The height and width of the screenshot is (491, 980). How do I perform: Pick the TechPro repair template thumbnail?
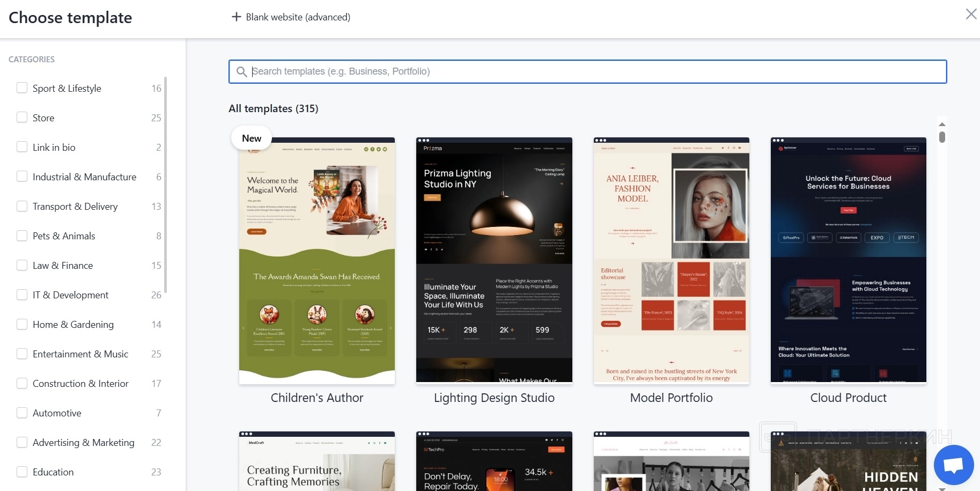pos(494,461)
